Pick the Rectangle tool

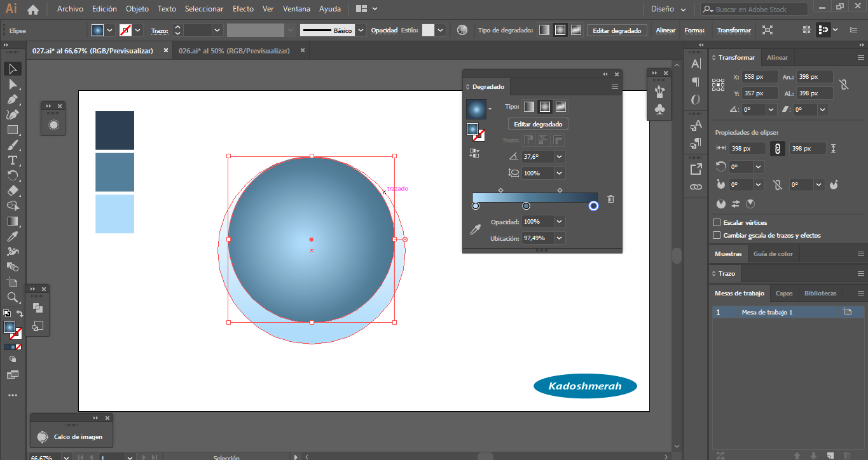(x=12, y=130)
